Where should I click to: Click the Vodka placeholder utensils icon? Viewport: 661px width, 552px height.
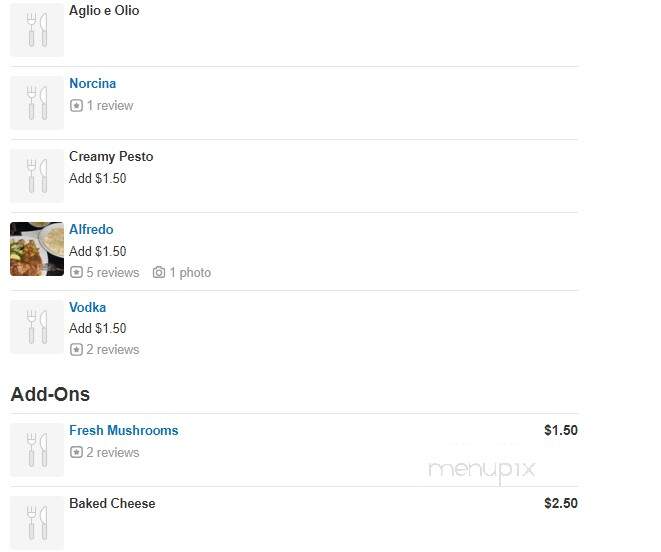click(37, 327)
